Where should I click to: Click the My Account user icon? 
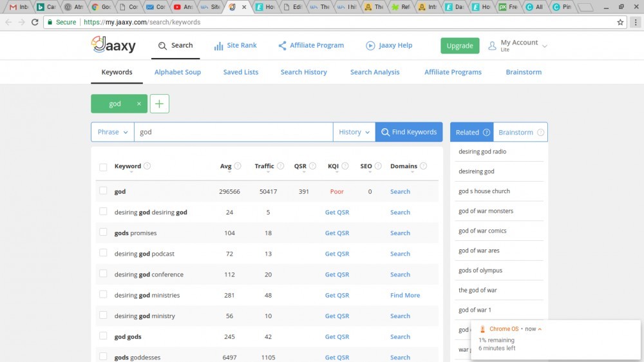[492, 46]
